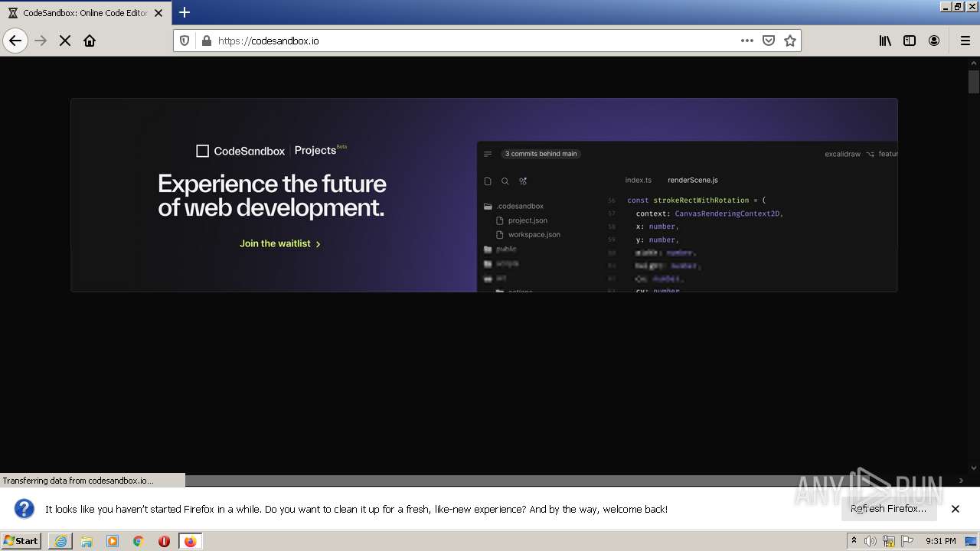Click the volume tray icon
The height and width of the screenshot is (551, 980).
[871, 541]
